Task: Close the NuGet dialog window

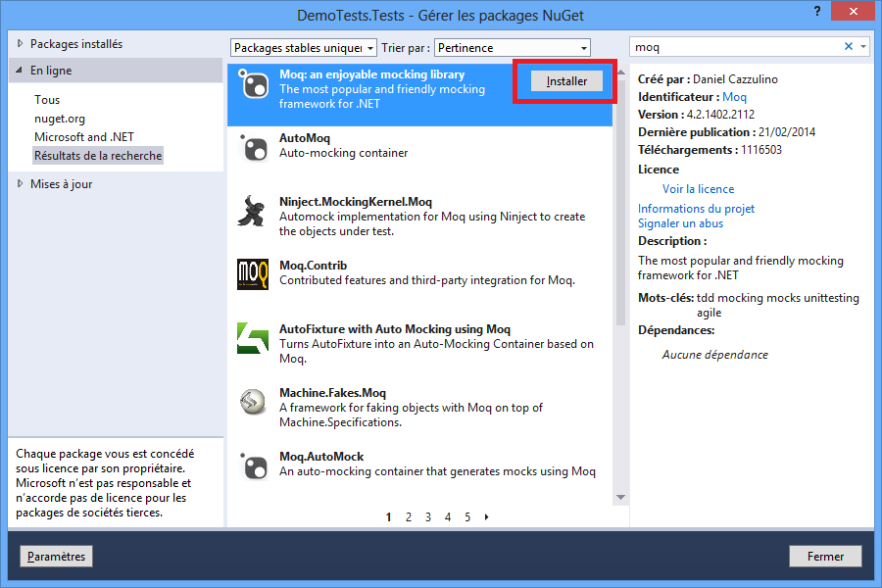Action: point(854,11)
